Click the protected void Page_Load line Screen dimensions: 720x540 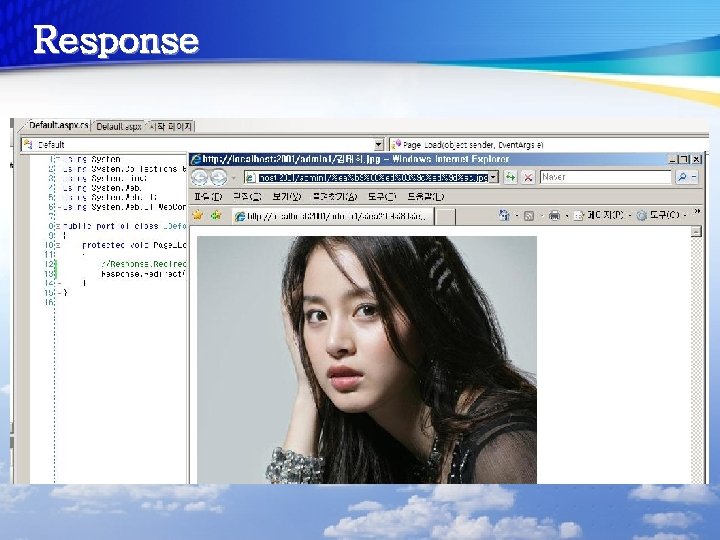coord(134,245)
